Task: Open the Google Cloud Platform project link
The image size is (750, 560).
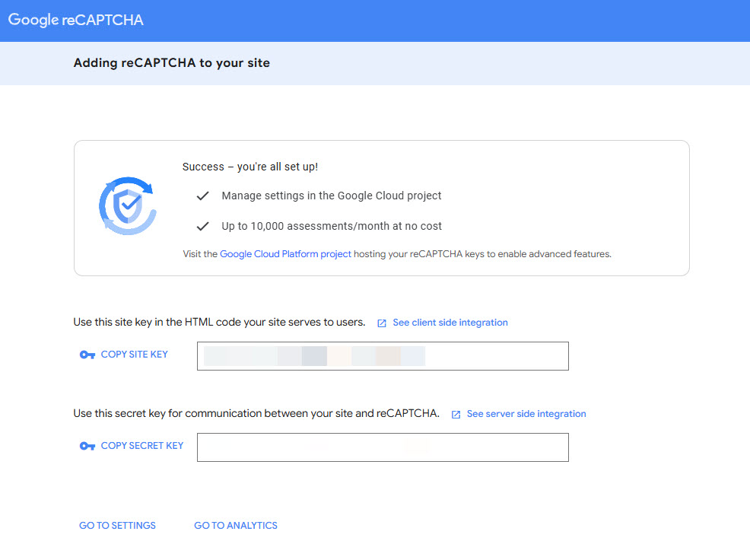Action: (x=285, y=254)
